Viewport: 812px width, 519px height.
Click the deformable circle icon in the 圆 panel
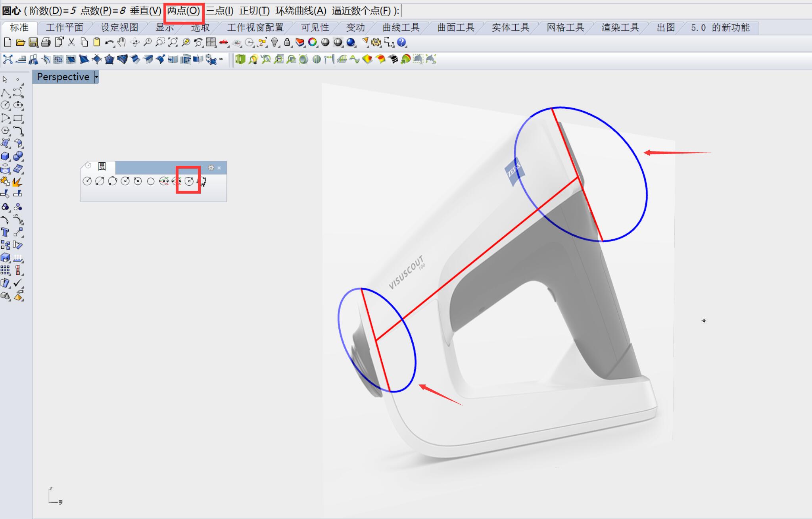pyautogui.click(x=189, y=181)
